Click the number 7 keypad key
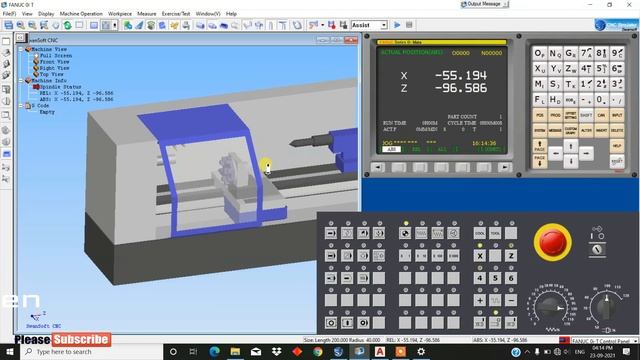The height and width of the screenshot is (360, 640). coord(586,53)
